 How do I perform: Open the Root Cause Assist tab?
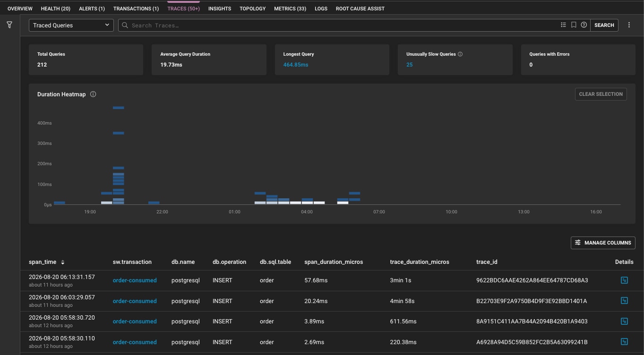coord(360,8)
